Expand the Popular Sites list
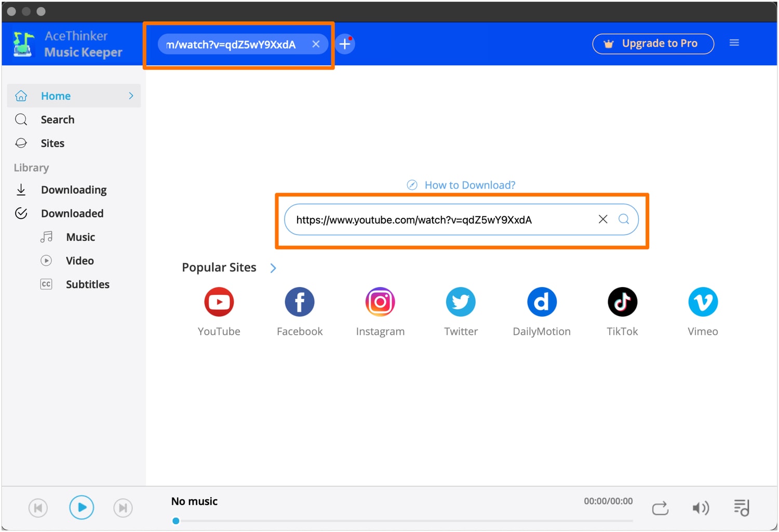 273,268
